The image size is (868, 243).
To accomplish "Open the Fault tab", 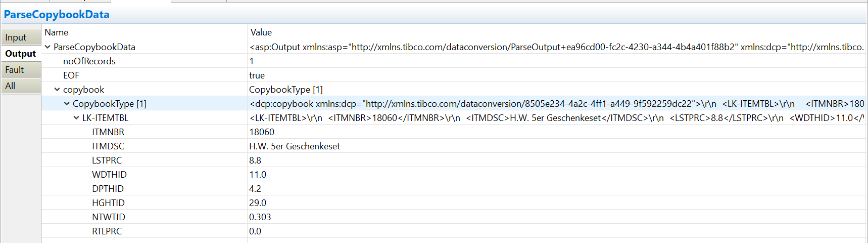I will [21, 70].
